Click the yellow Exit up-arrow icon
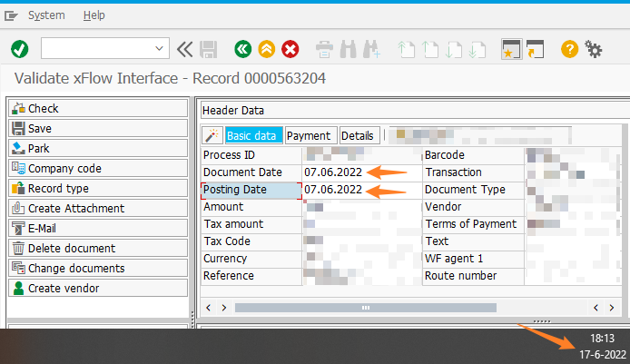Viewport: 630px width, 364px height. [x=266, y=48]
